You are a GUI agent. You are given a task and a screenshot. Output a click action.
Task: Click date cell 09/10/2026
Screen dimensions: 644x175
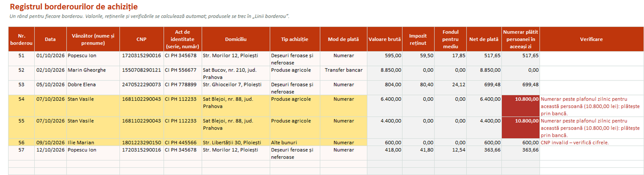(51, 143)
